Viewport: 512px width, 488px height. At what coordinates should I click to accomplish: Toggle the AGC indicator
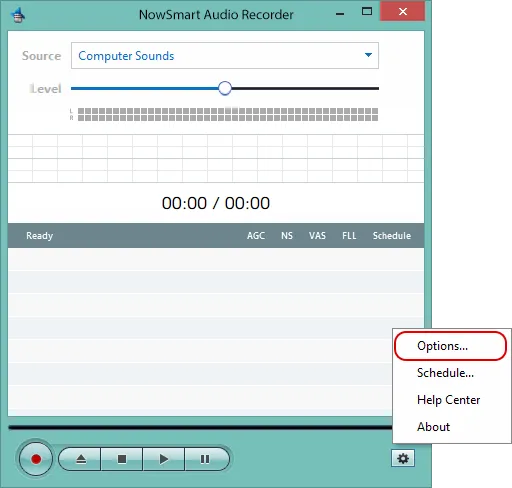pos(256,236)
